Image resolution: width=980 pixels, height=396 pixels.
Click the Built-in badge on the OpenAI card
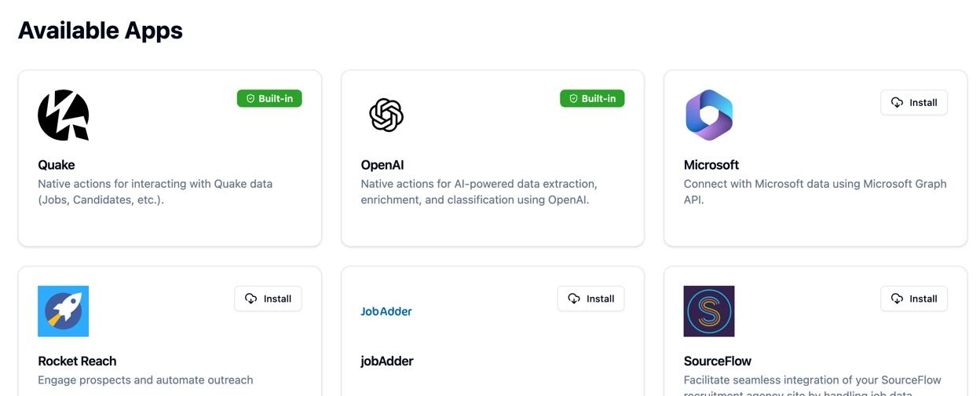coord(592,99)
